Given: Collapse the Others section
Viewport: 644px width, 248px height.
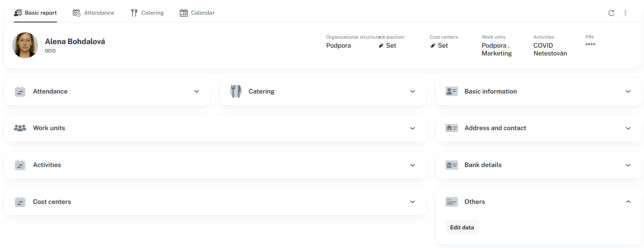Looking at the screenshot, I should tap(628, 202).
